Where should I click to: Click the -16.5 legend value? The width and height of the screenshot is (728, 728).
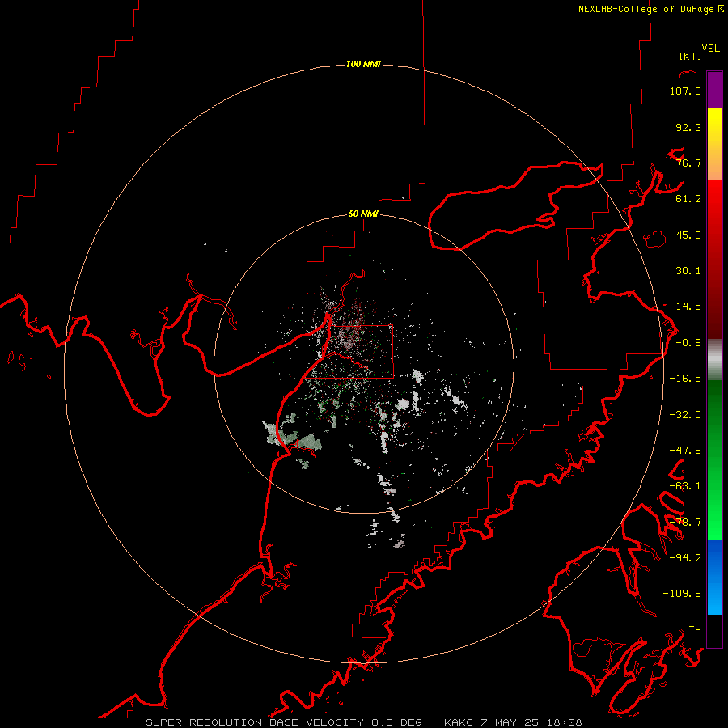click(685, 379)
